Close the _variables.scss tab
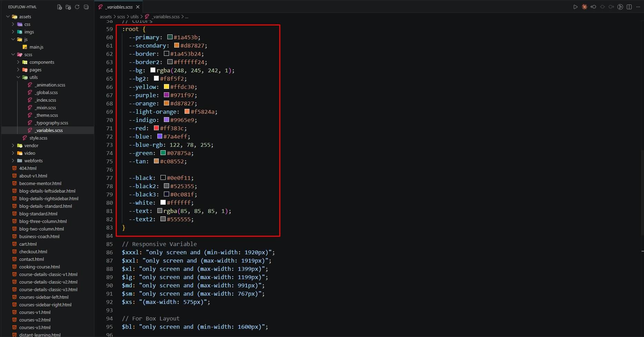Viewport: 644px width, 337px height. (138, 7)
